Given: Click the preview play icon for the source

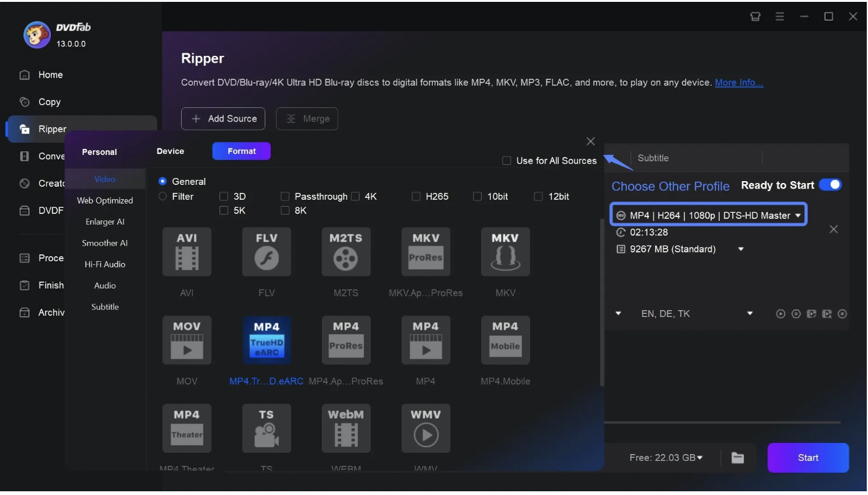Looking at the screenshot, I should click(781, 314).
